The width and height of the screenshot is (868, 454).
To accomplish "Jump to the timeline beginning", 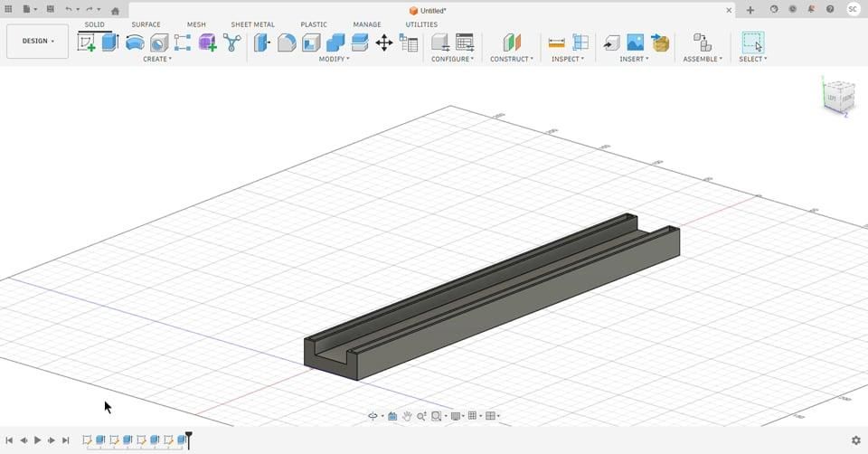I will tap(9, 440).
